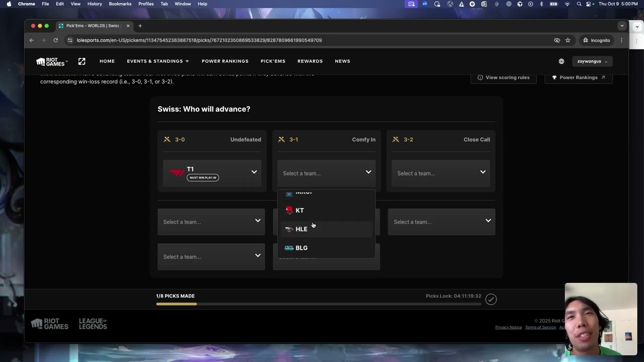This screenshot has height=362, width=644.
Task: Click the "Close Call" label
Action: click(x=477, y=140)
